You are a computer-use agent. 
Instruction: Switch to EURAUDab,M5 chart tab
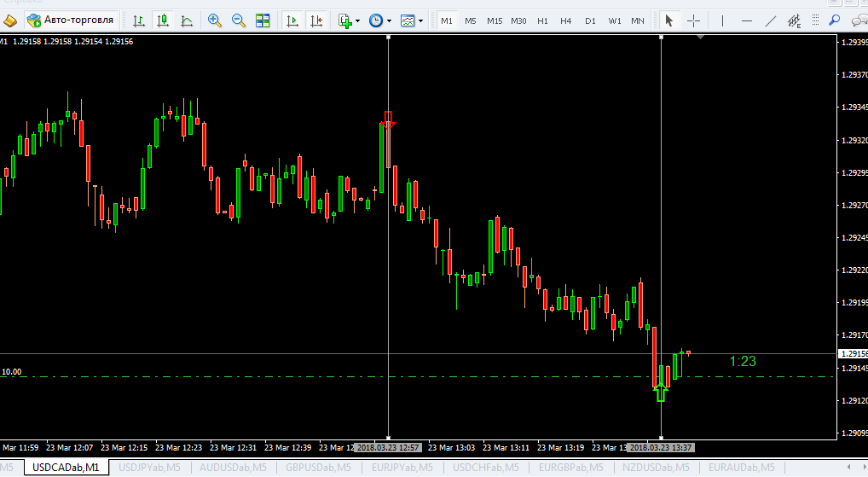point(742,467)
